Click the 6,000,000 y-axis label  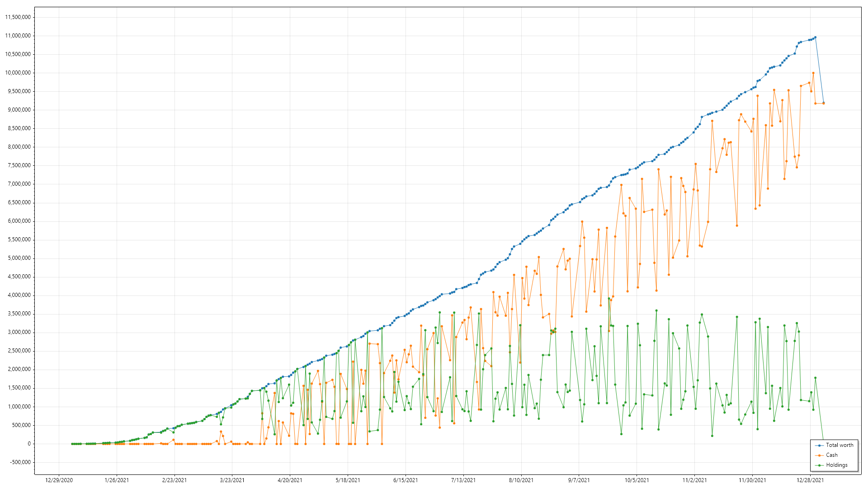[19, 221]
